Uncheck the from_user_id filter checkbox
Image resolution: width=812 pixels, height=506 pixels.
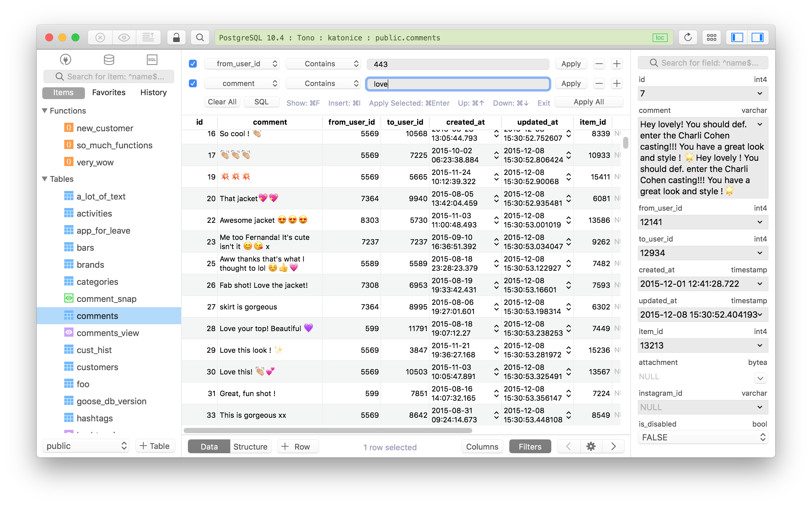[193, 64]
